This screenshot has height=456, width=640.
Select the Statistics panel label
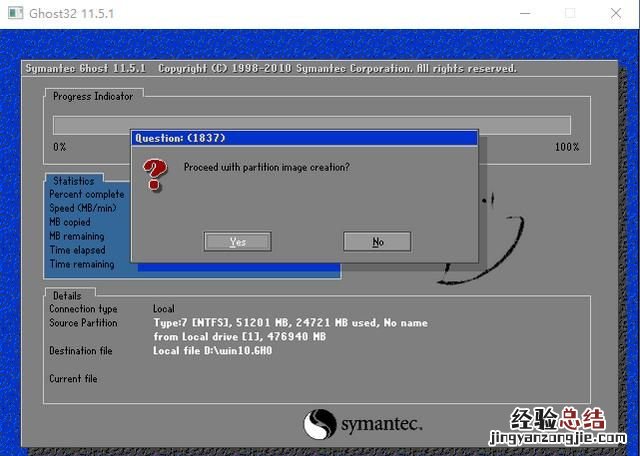(74, 181)
